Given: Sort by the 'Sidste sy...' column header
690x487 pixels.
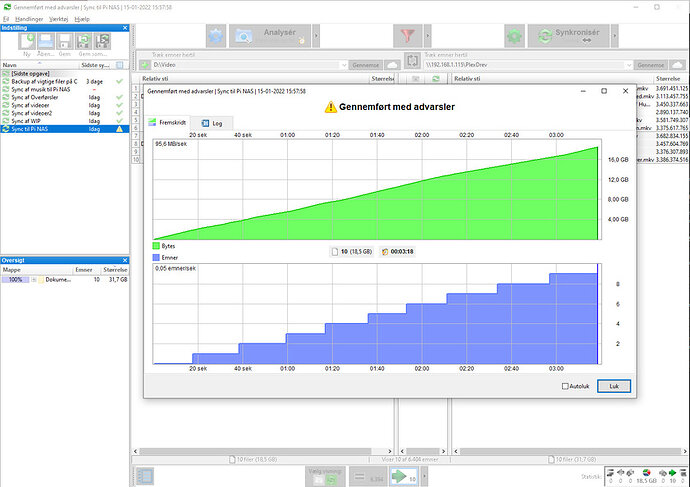Looking at the screenshot, I should (x=95, y=65).
